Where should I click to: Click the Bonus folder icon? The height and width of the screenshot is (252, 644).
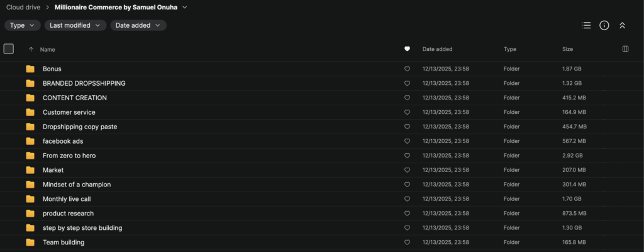point(30,69)
